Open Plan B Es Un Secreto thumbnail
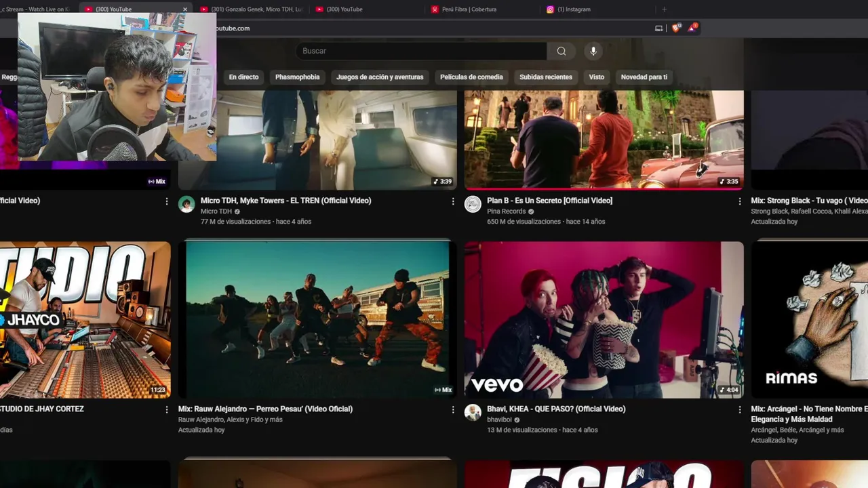Viewport: 868px width, 488px height. (x=604, y=139)
